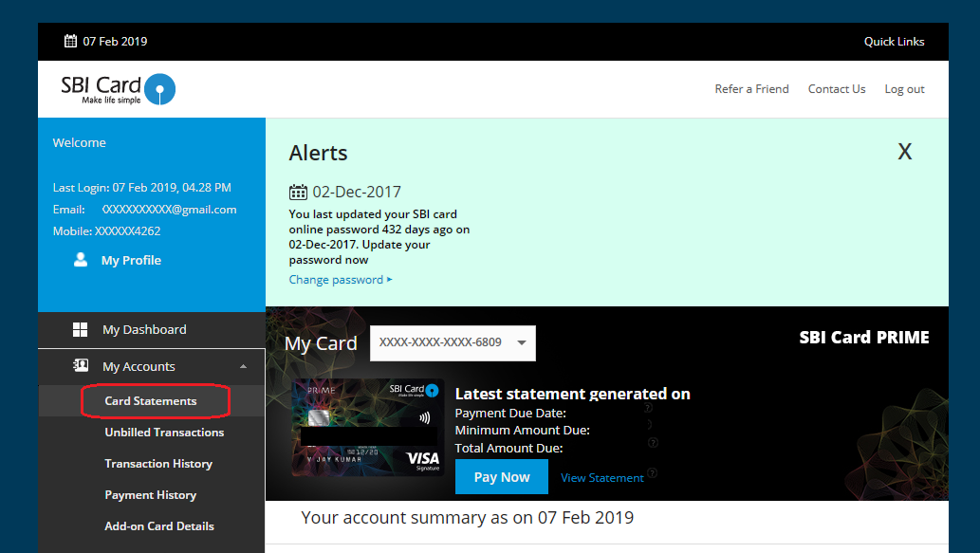Open Add-on Card Details
Viewport: 980px width, 553px height.
(159, 526)
